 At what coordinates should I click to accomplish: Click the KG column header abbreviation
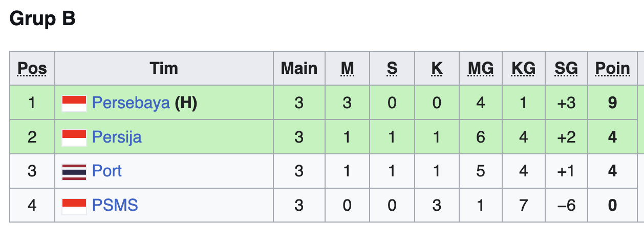click(523, 68)
